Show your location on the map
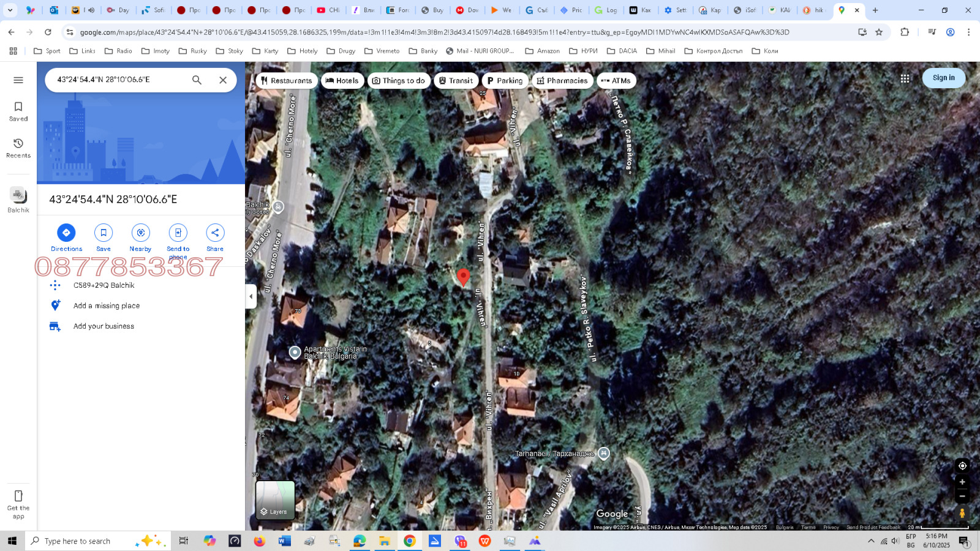The width and height of the screenshot is (980, 551). coord(962,466)
